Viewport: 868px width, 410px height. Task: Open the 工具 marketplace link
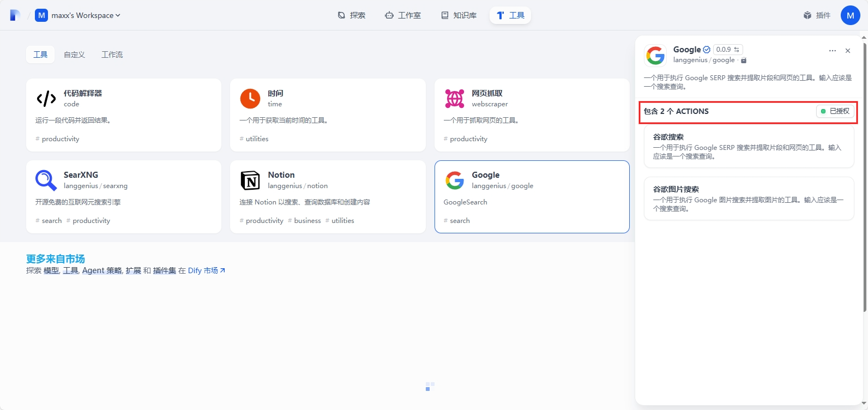click(x=70, y=270)
